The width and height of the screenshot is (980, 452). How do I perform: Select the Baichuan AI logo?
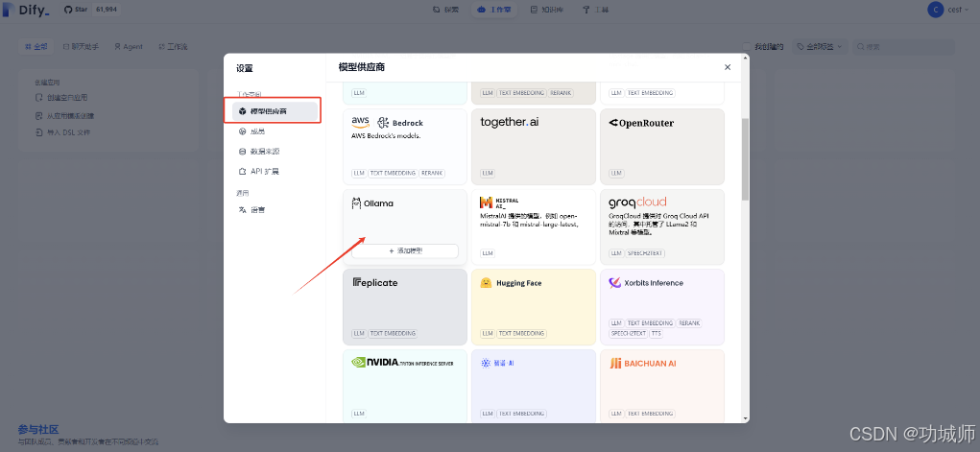pos(642,363)
